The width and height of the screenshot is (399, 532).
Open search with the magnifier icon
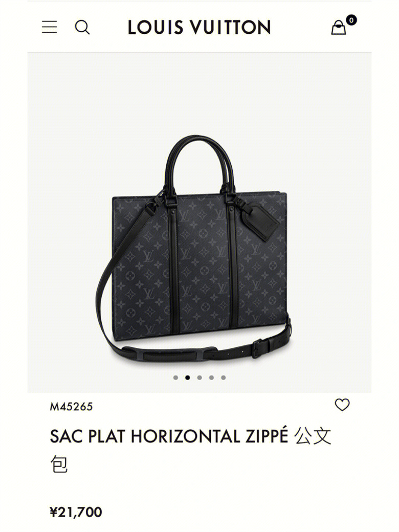click(82, 27)
